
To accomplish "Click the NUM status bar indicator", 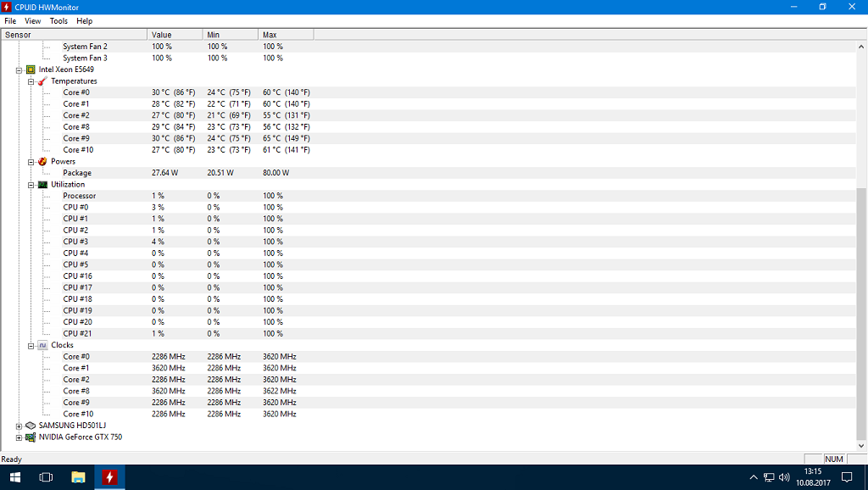I will pos(834,459).
